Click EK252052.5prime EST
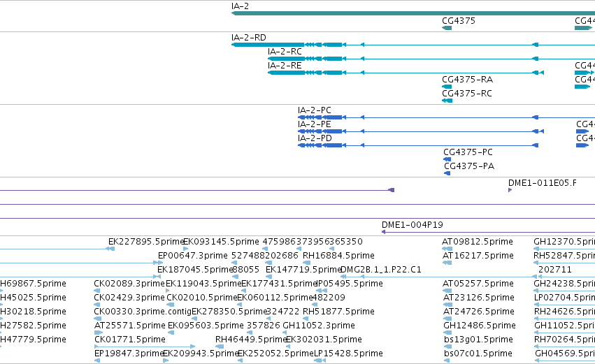The width and height of the screenshot is (595, 364). point(275,354)
